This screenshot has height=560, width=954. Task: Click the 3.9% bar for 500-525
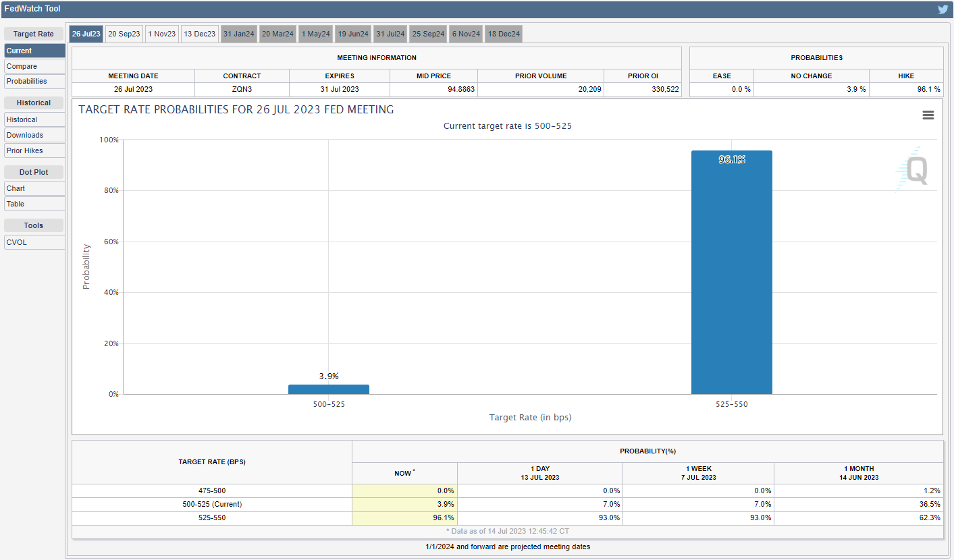click(329, 389)
